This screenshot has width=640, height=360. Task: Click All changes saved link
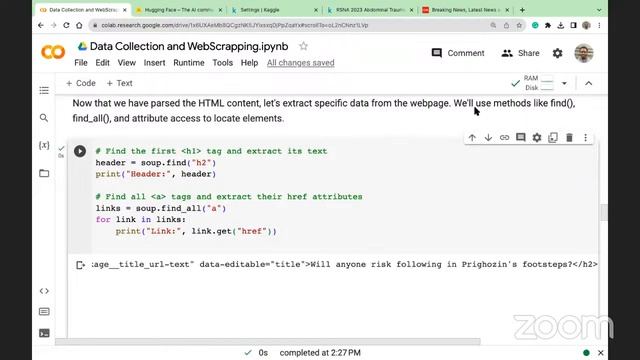[x=300, y=63]
